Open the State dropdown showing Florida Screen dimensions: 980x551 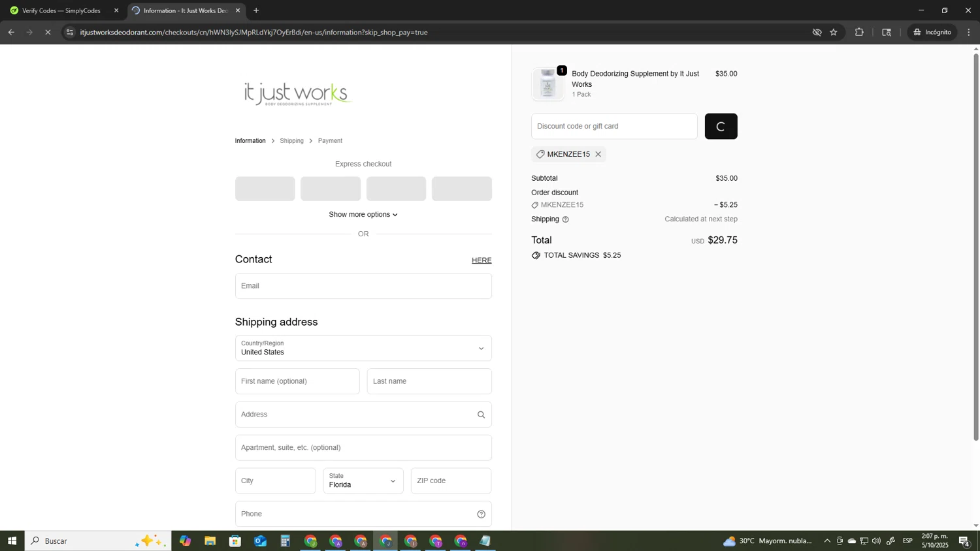pos(363,481)
